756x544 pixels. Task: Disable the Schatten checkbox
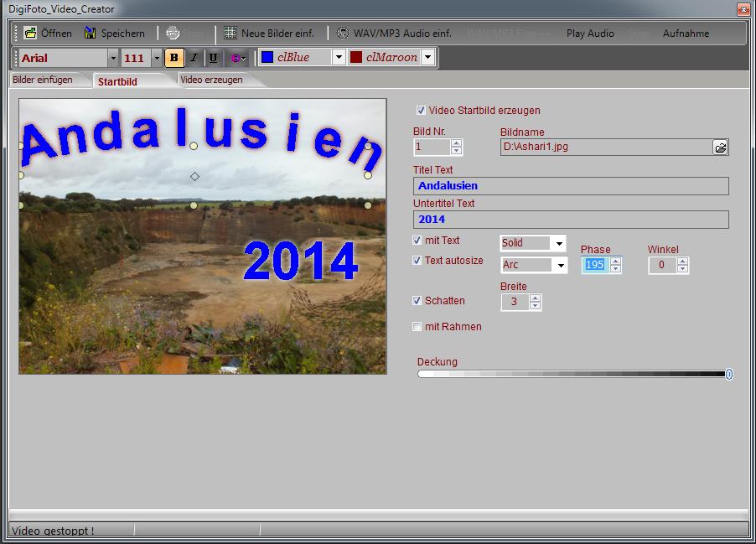click(417, 301)
